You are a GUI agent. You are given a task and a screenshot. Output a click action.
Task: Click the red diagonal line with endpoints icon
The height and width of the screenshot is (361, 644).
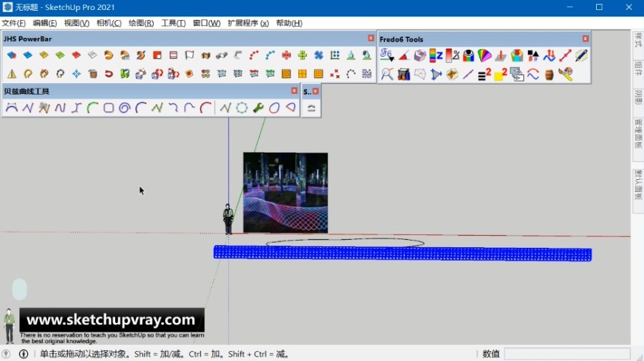565,55
